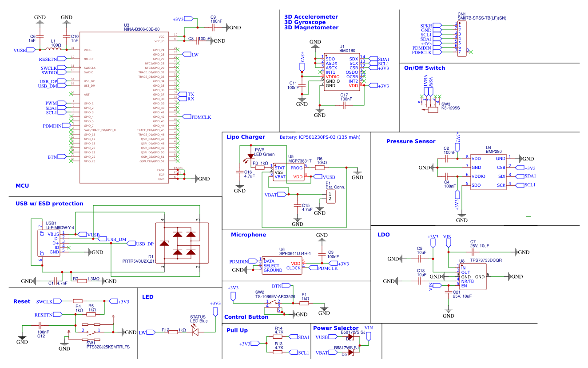Click the Power Selector section title
The height and width of the screenshot is (368, 588).
335,328
